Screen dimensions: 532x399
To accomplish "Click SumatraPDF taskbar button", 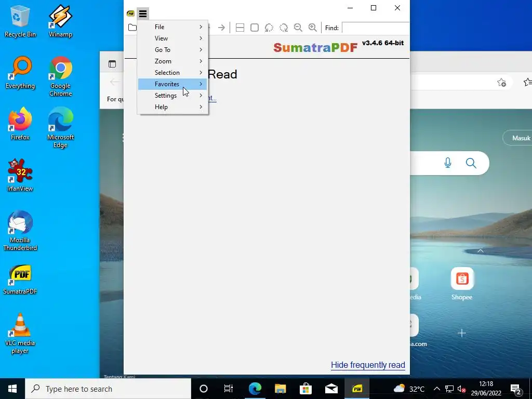I will 357,389.
